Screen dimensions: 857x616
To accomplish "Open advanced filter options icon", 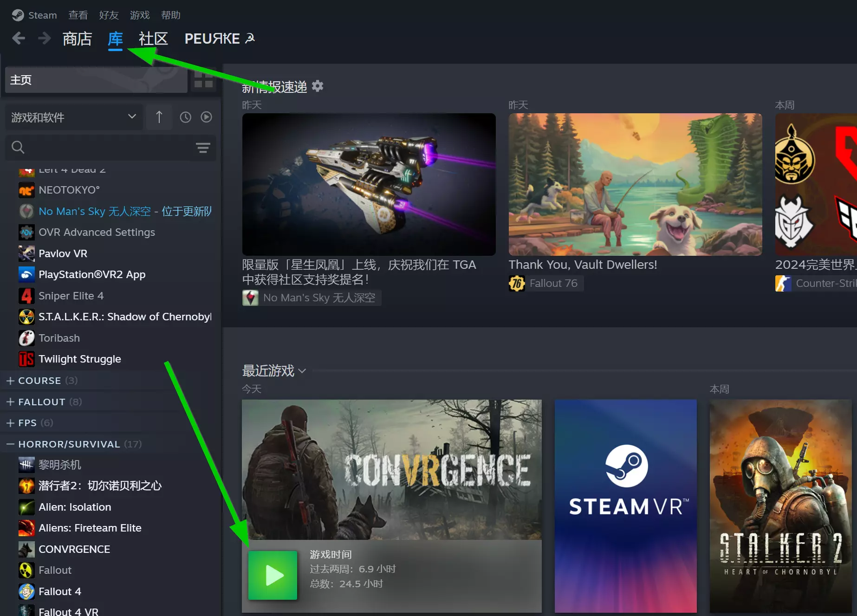I will tap(203, 148).
